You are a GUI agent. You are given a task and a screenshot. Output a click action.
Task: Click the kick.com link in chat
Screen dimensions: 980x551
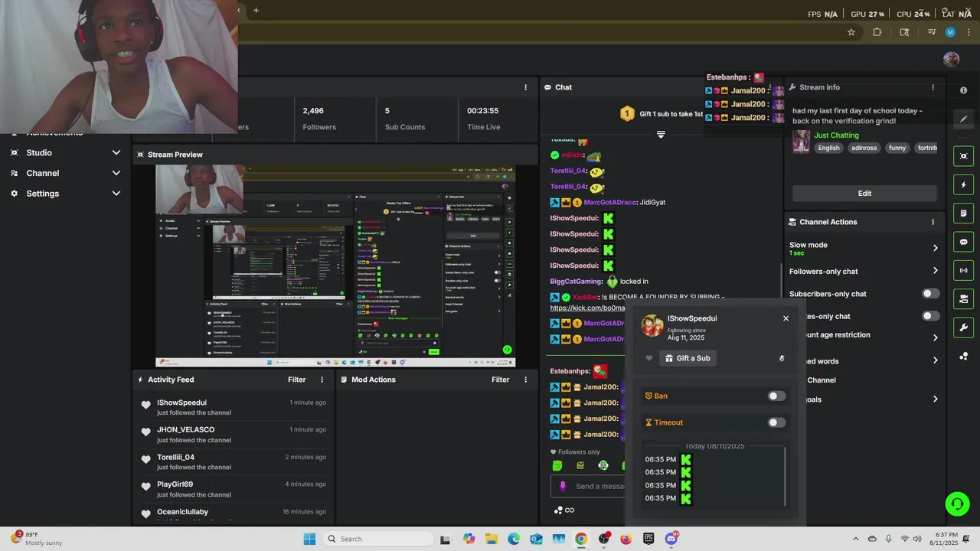(587, 308)
